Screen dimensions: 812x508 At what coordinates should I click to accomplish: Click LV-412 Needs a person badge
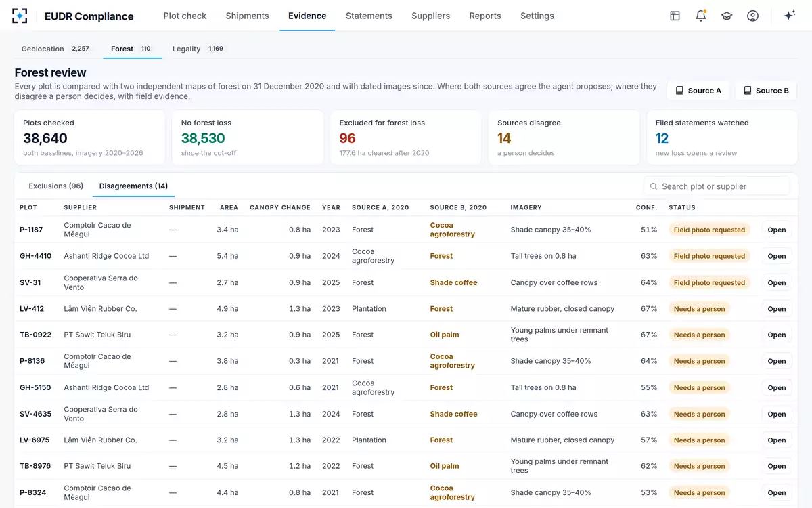pyautogui.click(x=699, y=308)
